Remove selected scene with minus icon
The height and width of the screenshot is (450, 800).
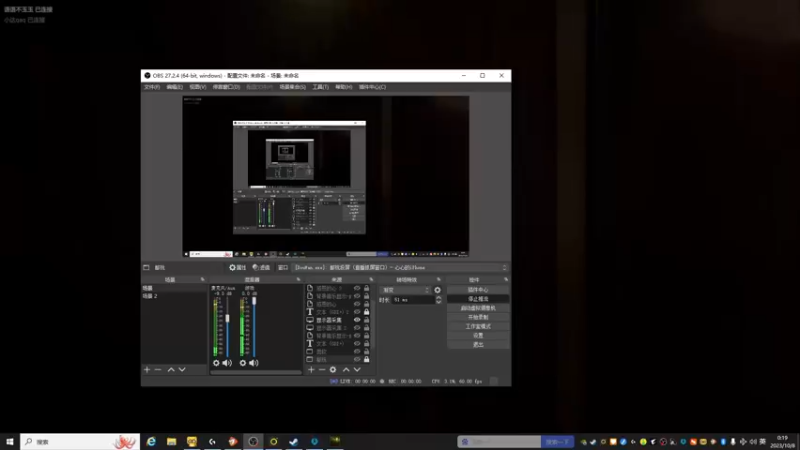pyautogui.click(x=158, y=369)
